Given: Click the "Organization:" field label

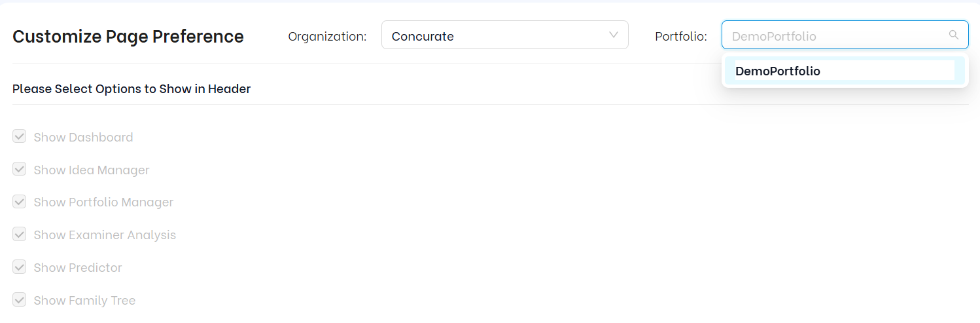Looking at the screenshot, I should (327, 37).
